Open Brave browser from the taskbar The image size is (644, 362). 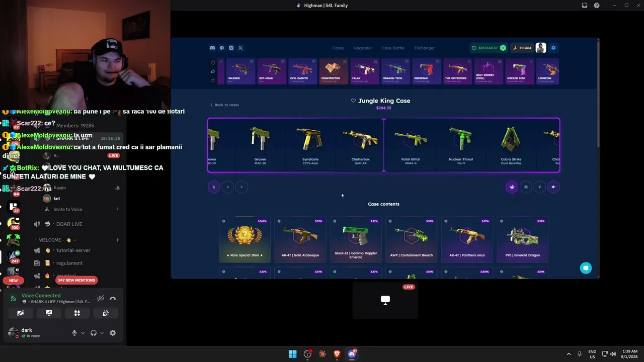[x=337, y=354]
